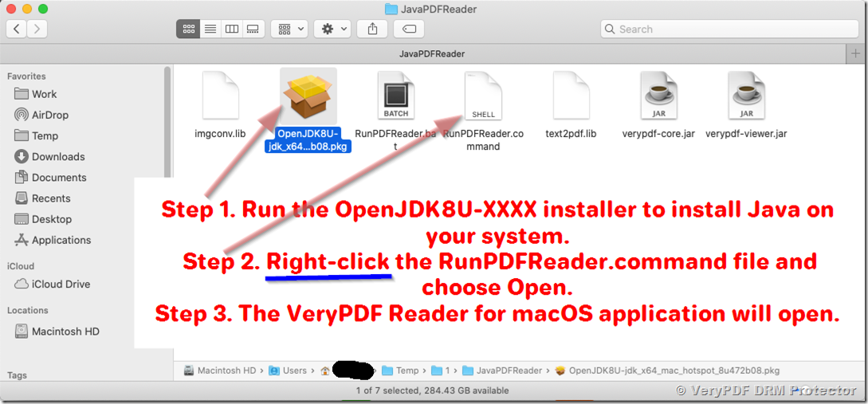Click the Documents icon in sidebar
Image resolution: width=868 pixels, height=404 pixels.
coord(21,178)
